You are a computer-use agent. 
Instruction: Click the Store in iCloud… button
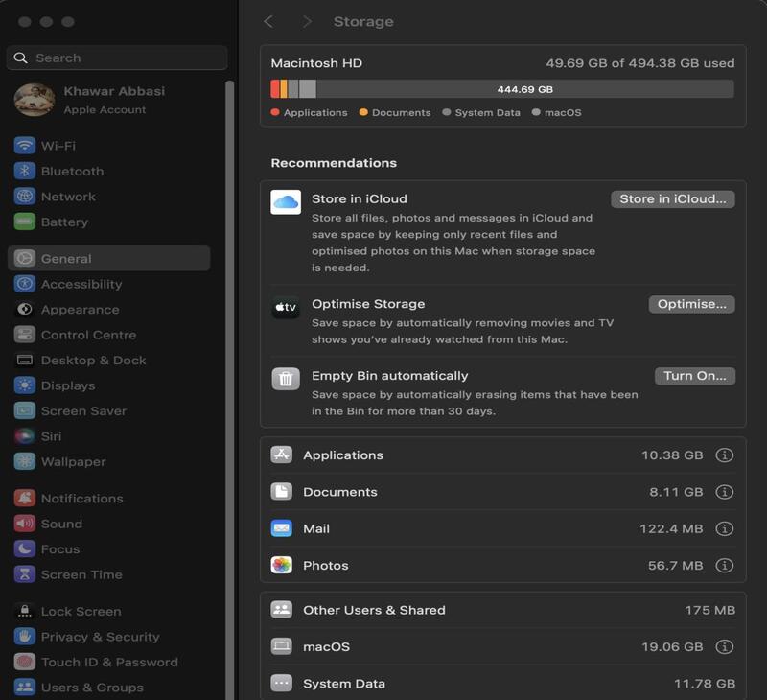pos(672,199)
